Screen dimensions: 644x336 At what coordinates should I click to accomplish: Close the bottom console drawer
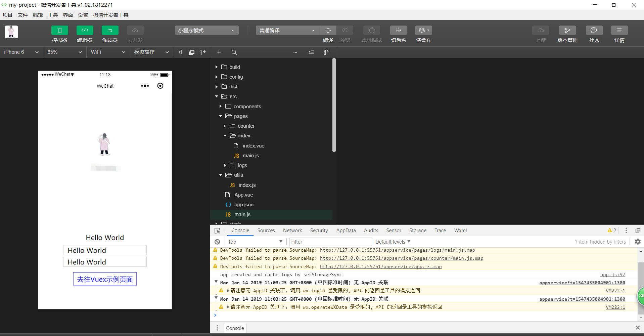(x=637, y=328)
